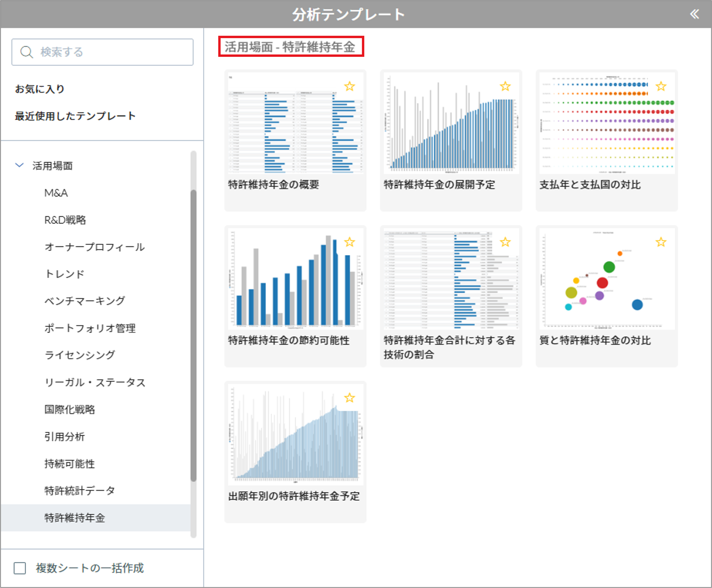Click the search magnifier icon
The image size is (712, 588).
[27, 52]
